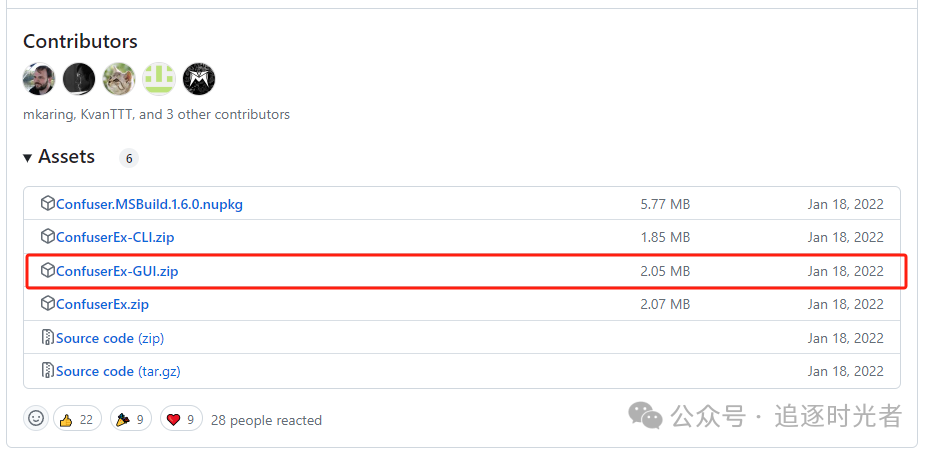Toggle the heart reaction
Viewport: 932px width, 453px height.
point(181,420)
